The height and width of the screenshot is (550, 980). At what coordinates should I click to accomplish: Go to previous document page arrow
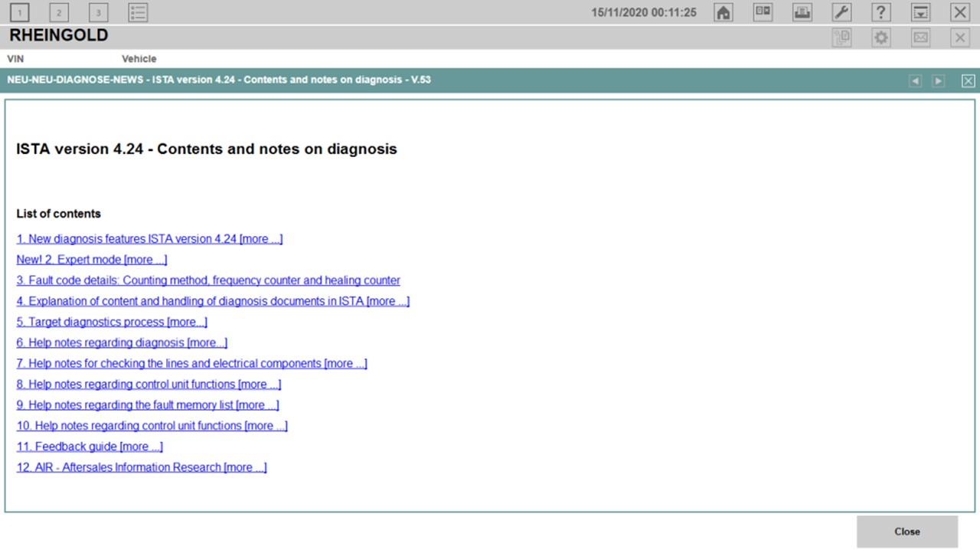point(915,80)
